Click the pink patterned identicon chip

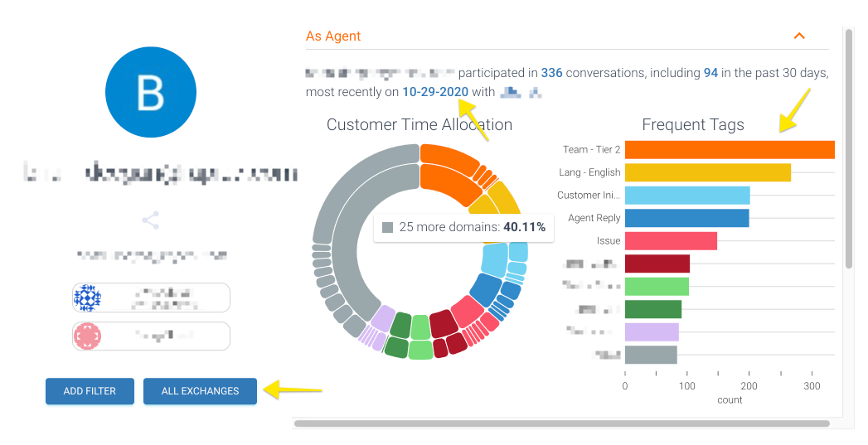151,336
